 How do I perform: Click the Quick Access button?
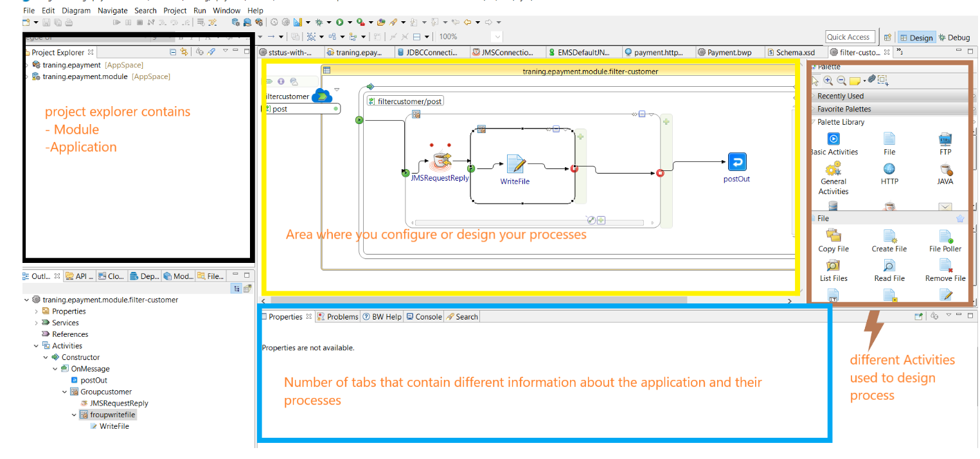tap(850, 37)
